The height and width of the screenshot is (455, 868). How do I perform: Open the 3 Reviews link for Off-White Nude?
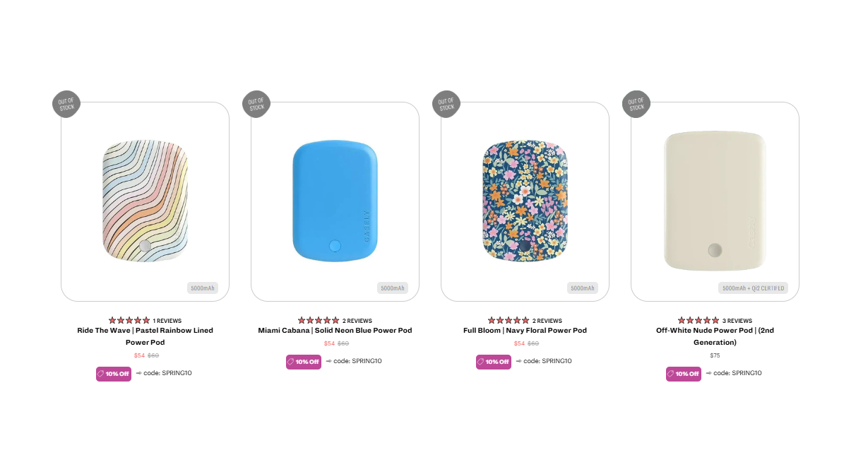coord(737,321)
